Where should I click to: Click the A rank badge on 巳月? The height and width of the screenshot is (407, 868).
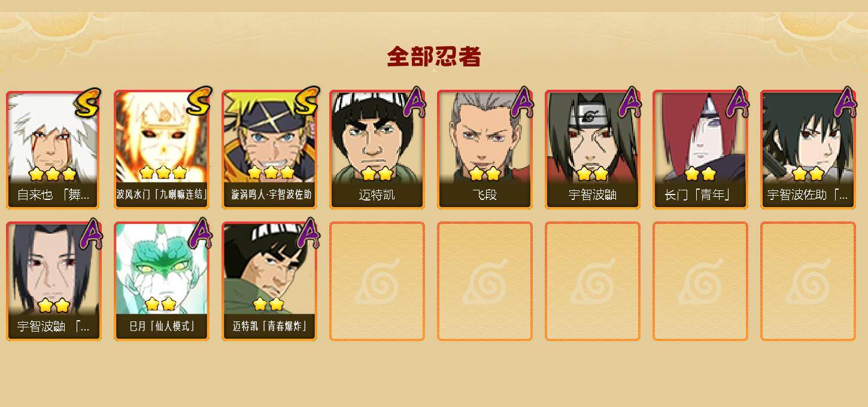point(199,234)
